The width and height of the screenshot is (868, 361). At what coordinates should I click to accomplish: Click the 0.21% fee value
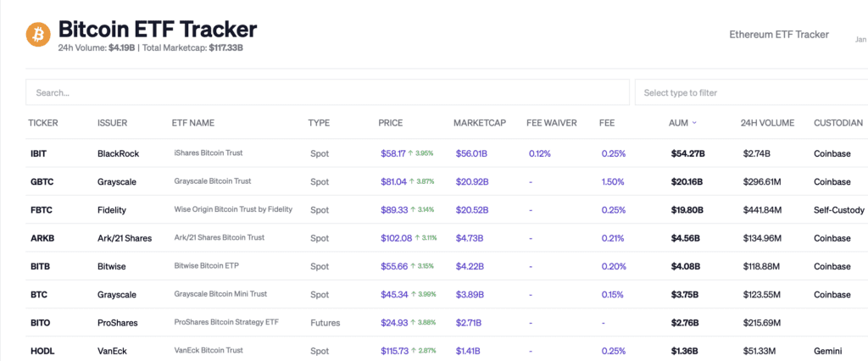coord(613,239)
